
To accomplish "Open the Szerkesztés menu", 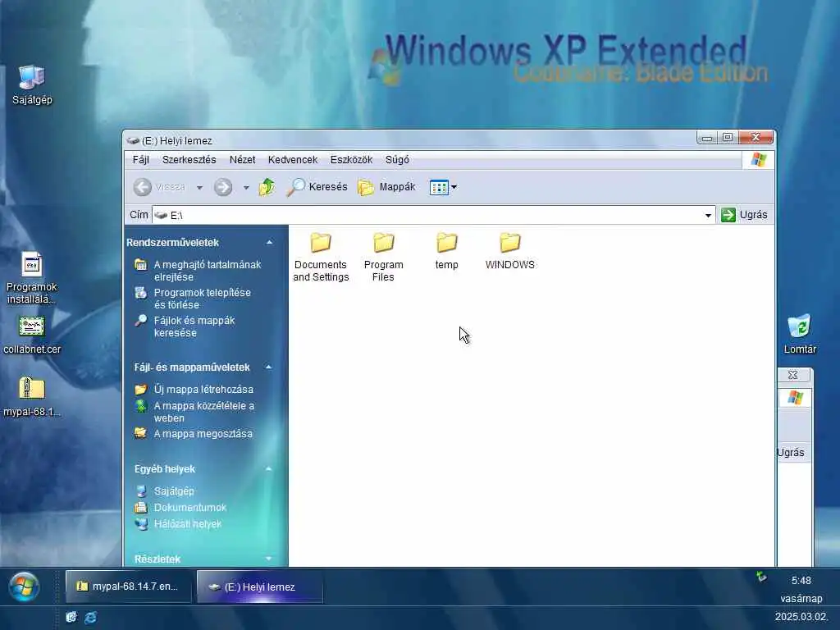I will (x=189, y=160).
